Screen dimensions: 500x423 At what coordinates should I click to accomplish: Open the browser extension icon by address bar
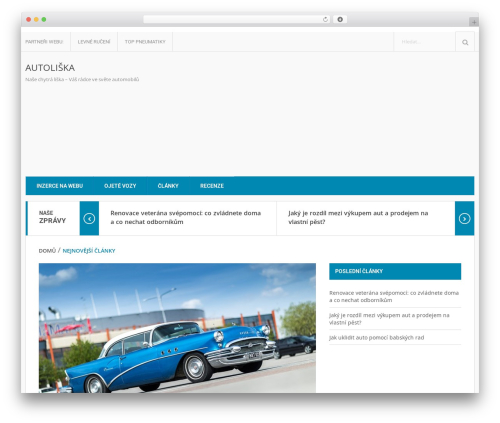(340, 19)
